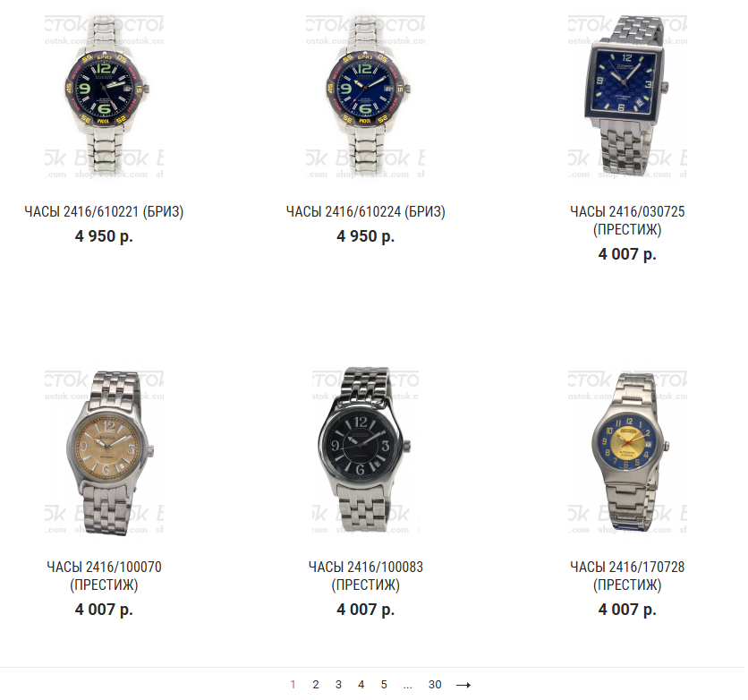Screen dimensions: 748x700
Task: Select current page 1 in pagination
Action: coord(293,685)
